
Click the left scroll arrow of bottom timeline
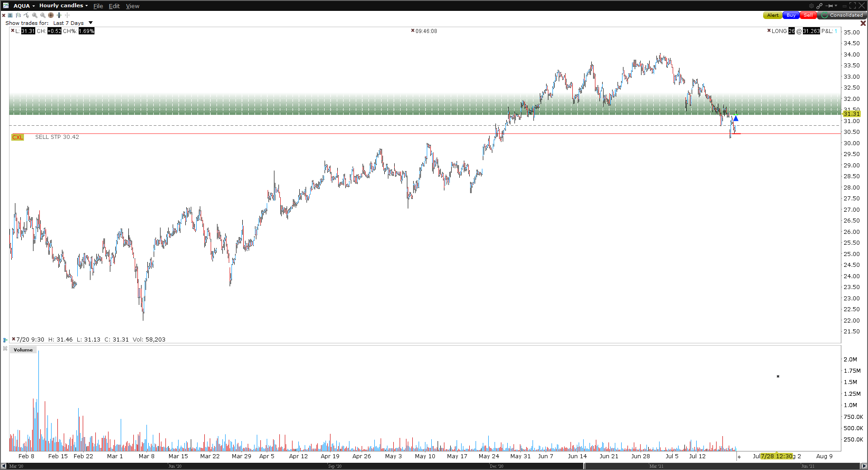point(4,466)
